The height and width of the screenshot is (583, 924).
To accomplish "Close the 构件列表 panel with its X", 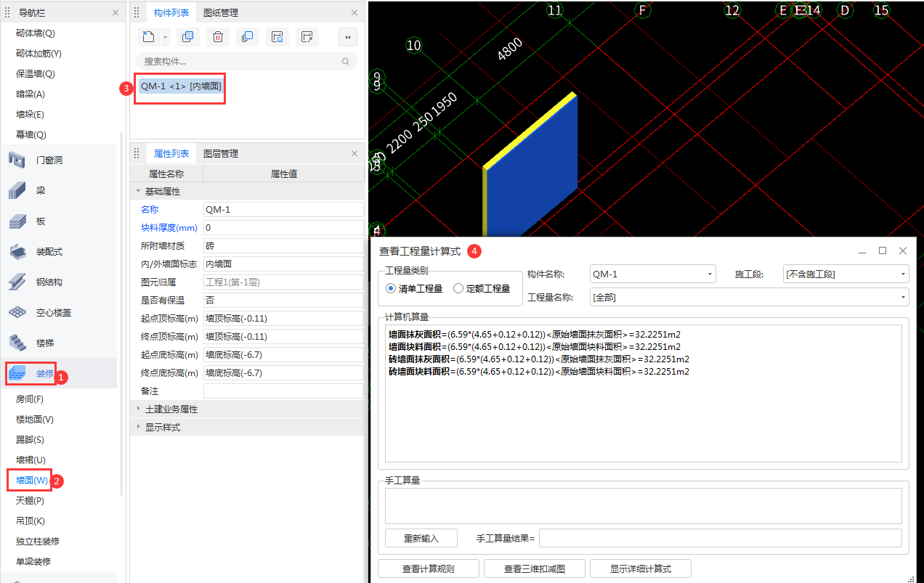I will click(354, 13).
